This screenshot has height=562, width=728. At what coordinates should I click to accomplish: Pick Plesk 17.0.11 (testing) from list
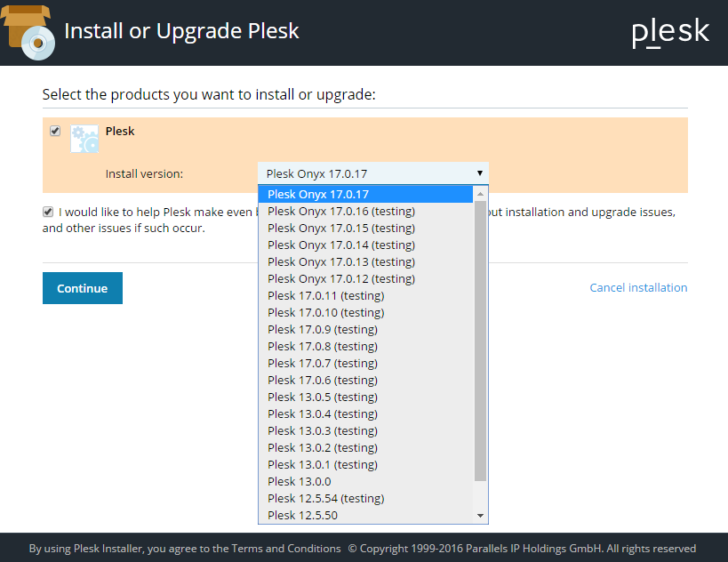pyautogui.click(x=325, y=295)
